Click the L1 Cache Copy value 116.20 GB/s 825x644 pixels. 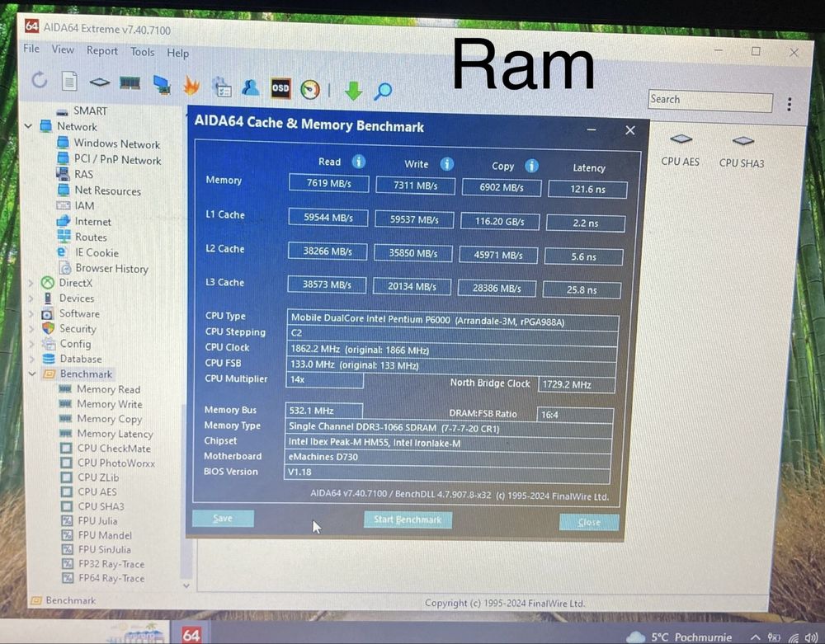(x=500, y=221)
